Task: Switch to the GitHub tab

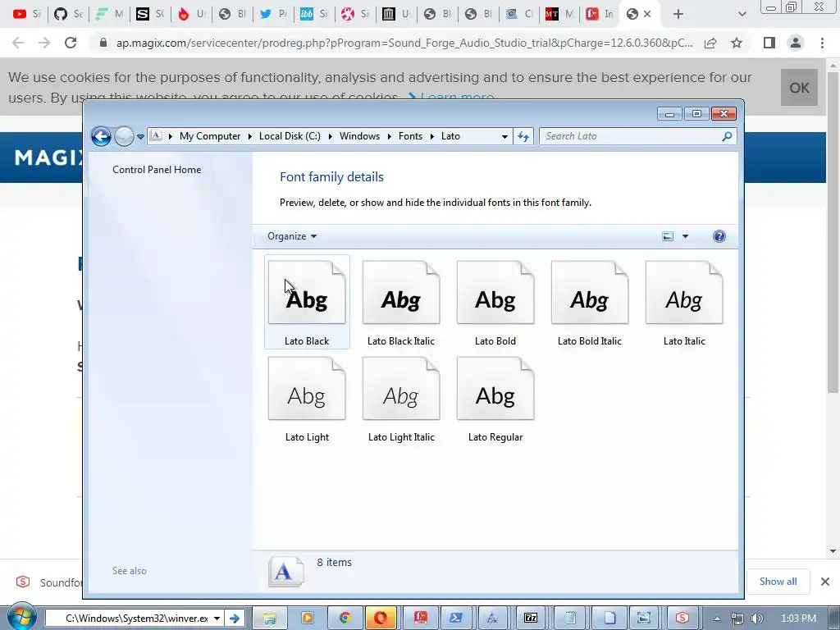Action: click(x=68, y=14)
